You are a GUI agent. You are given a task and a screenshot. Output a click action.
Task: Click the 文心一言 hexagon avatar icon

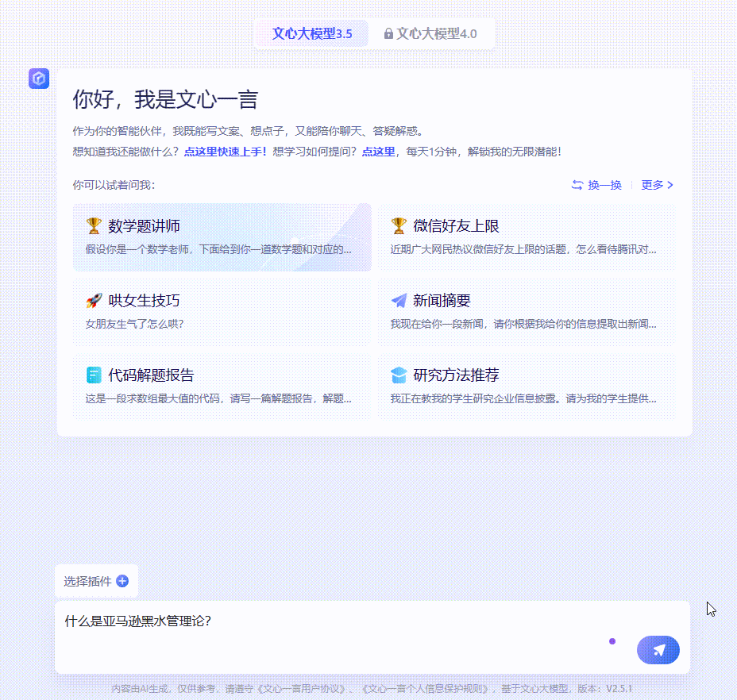point(39,79)
